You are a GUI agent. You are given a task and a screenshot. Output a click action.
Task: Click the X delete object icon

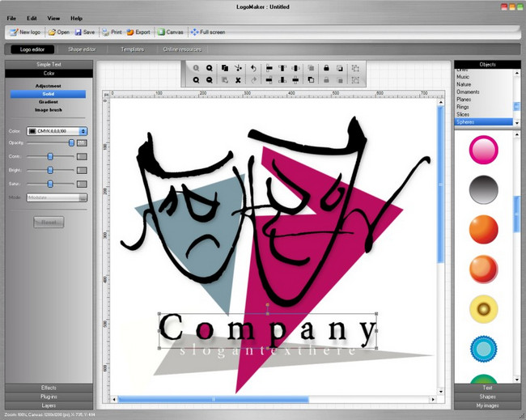pos(238,80)
